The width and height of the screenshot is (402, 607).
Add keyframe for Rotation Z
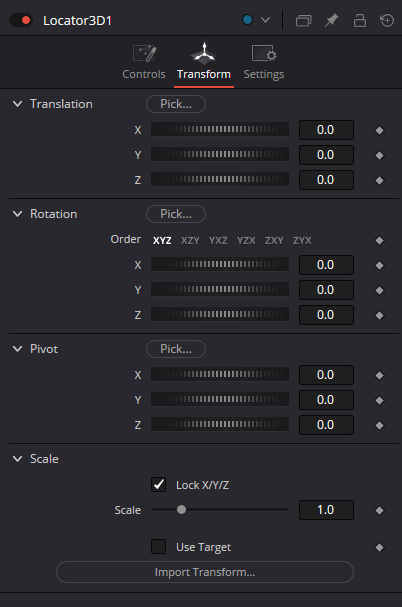click(x=380, y=316)
